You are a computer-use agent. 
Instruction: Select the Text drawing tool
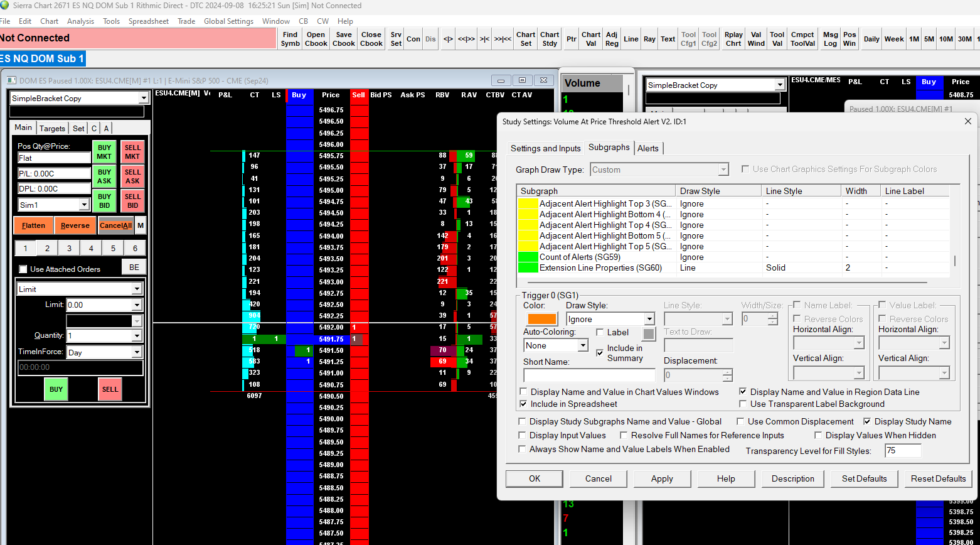click(668, 39)
